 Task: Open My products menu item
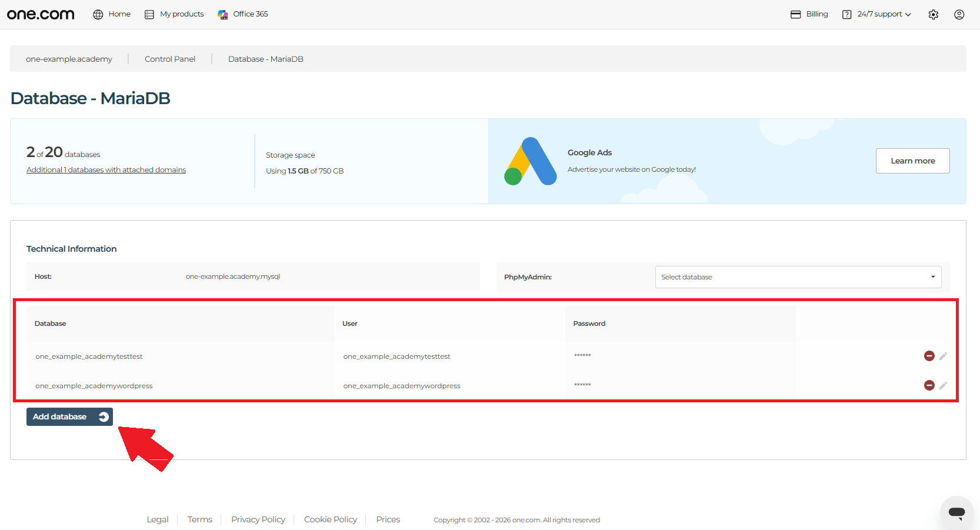174,14
